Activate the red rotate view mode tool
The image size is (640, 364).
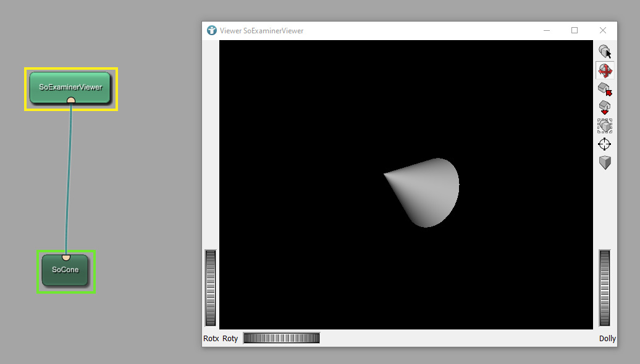click(x=605, y=70)
